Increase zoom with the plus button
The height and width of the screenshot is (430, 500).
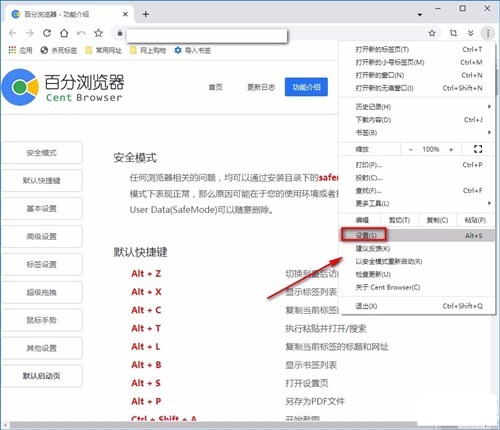451,149
